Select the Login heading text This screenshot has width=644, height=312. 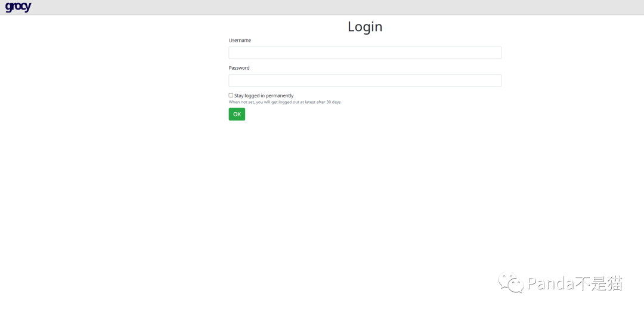(365, 27)
